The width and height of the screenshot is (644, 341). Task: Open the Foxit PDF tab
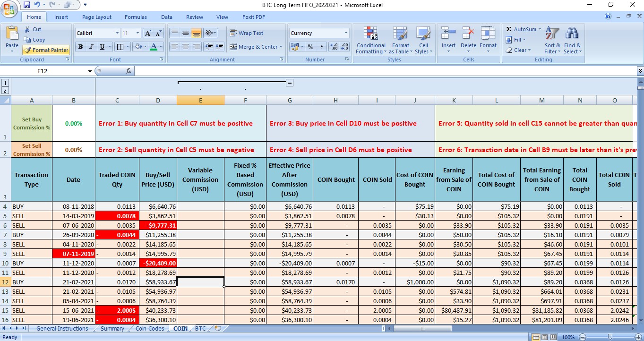pos(254,17)
